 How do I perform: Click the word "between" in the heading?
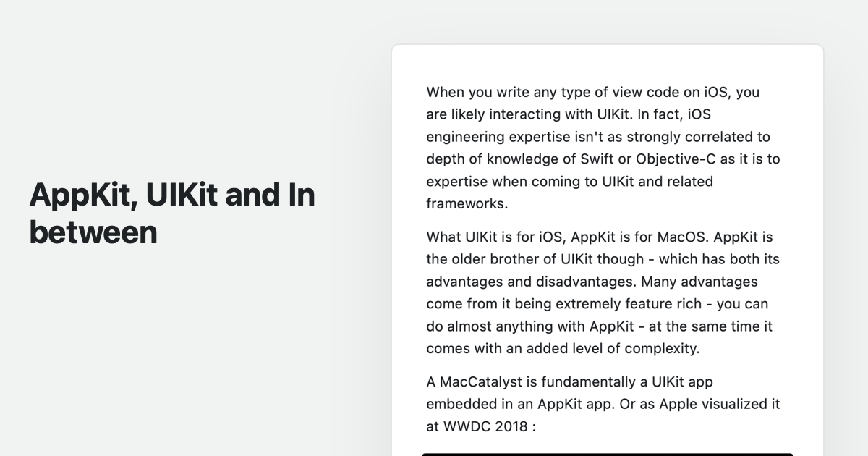93,233
